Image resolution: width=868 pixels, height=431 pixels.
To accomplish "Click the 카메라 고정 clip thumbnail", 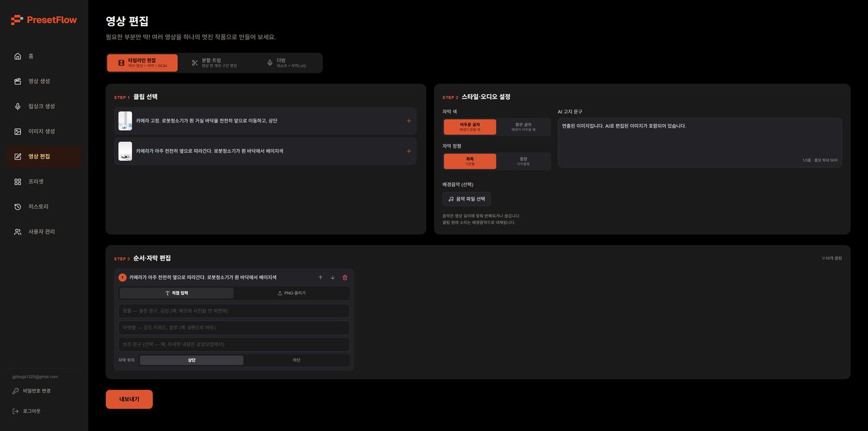I will [x=125, y=121].
